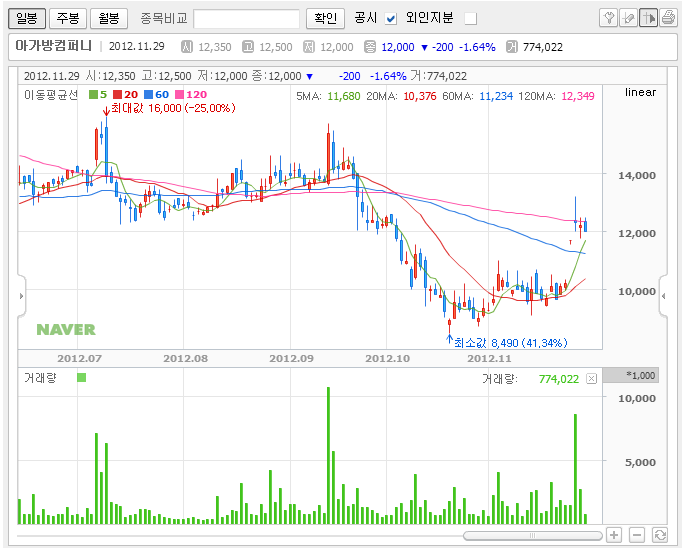Uncheck the 공시 disclosures checkbox

coord(391,19)
